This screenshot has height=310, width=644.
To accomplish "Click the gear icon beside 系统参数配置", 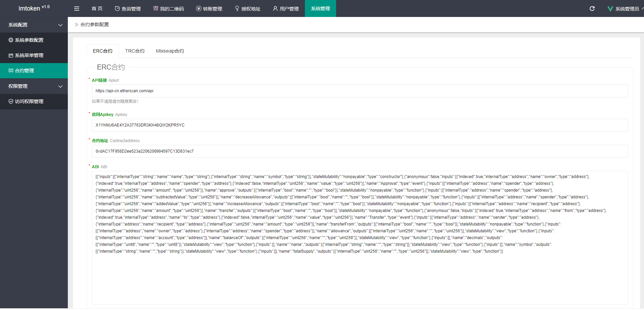I will pyautogui.click(x=11, y=40).
